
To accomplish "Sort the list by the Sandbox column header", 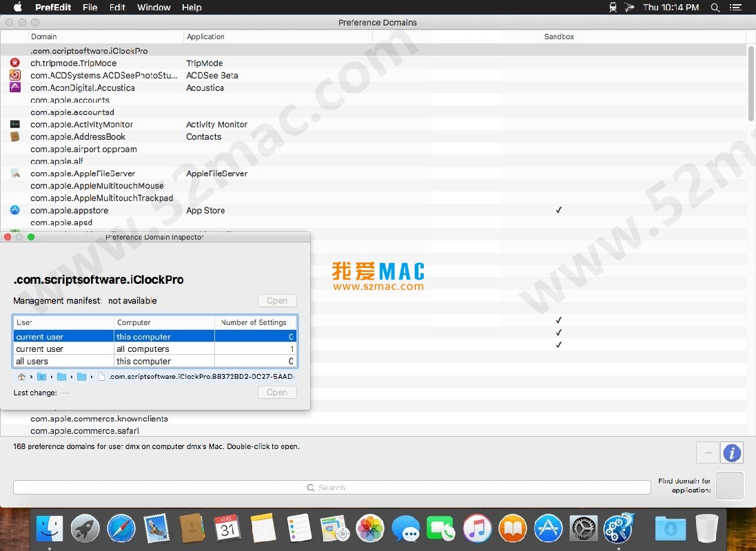I will [559, 37].
